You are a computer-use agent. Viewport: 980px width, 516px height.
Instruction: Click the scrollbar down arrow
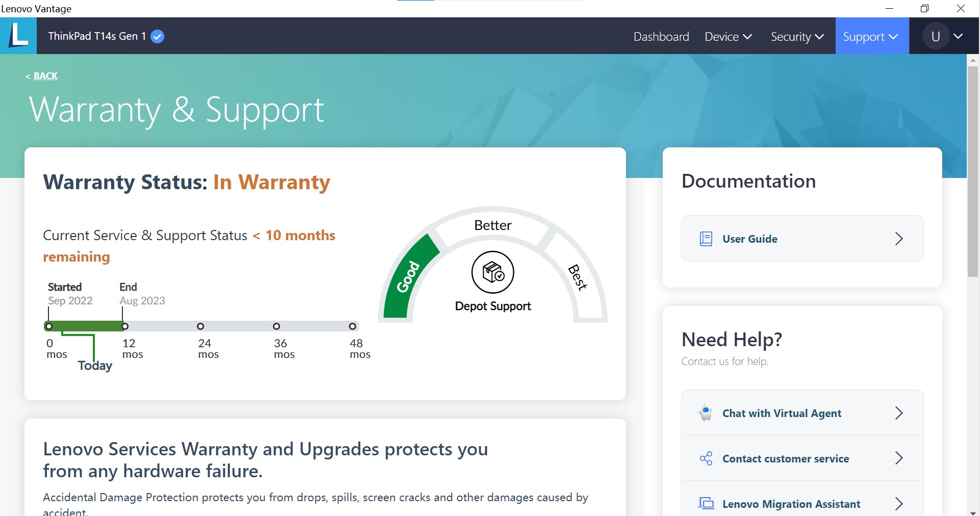tap(973, 512)
